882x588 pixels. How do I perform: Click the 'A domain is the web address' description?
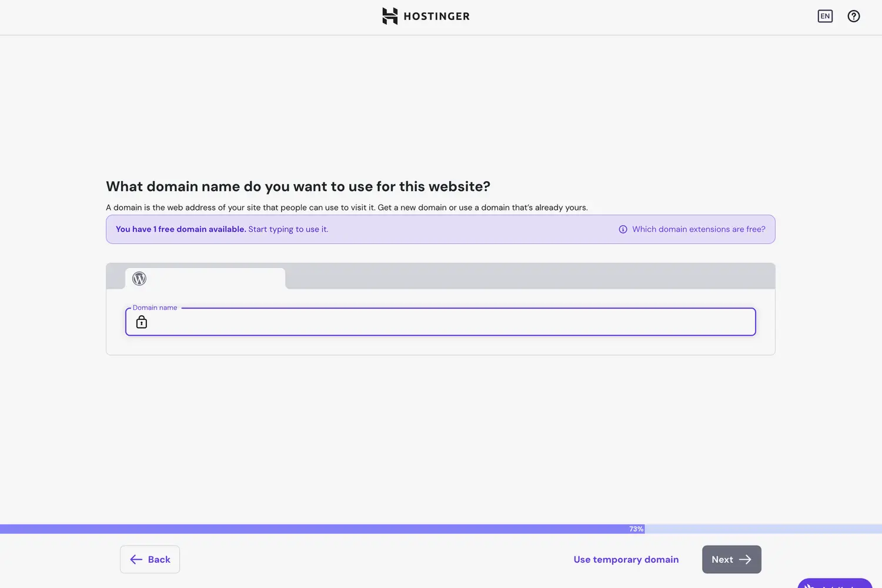coord(347,208)
